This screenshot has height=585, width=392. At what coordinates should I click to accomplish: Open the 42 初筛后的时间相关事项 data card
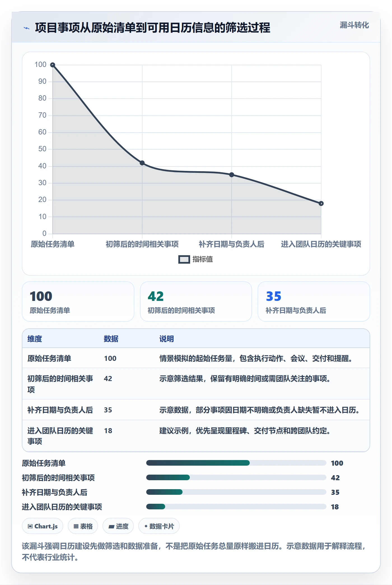pos(196,301)
